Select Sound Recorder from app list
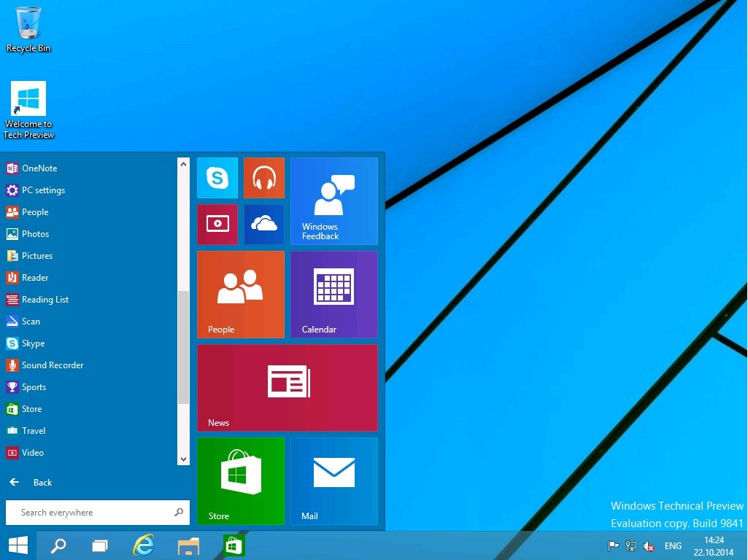The width and height of the screenshot is (748, 560). click(53, 365)
